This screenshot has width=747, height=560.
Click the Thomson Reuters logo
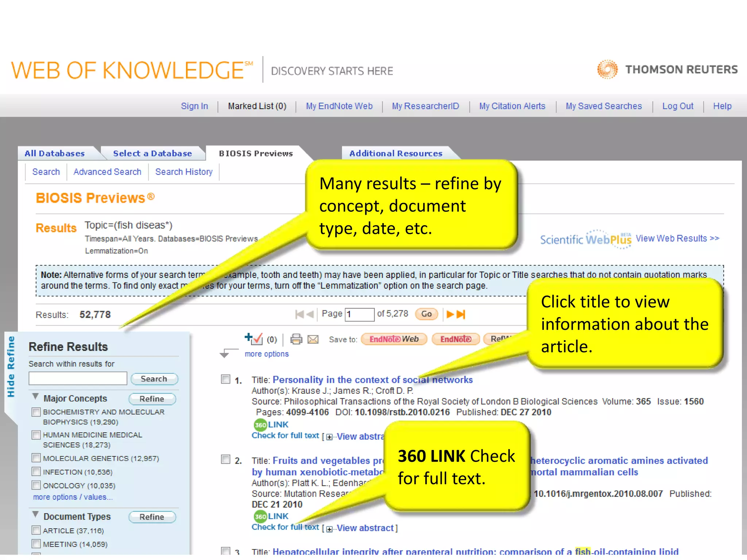tap(667, 69)
